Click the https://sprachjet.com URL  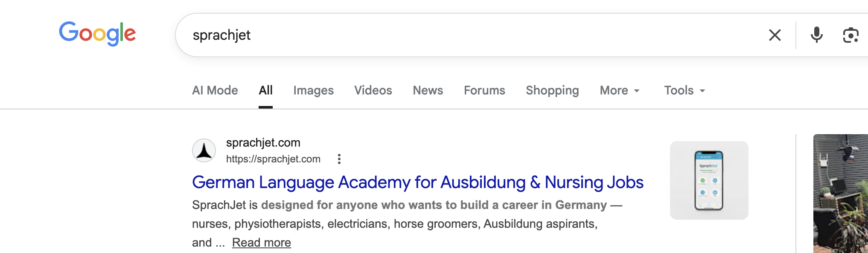(273, 159)
